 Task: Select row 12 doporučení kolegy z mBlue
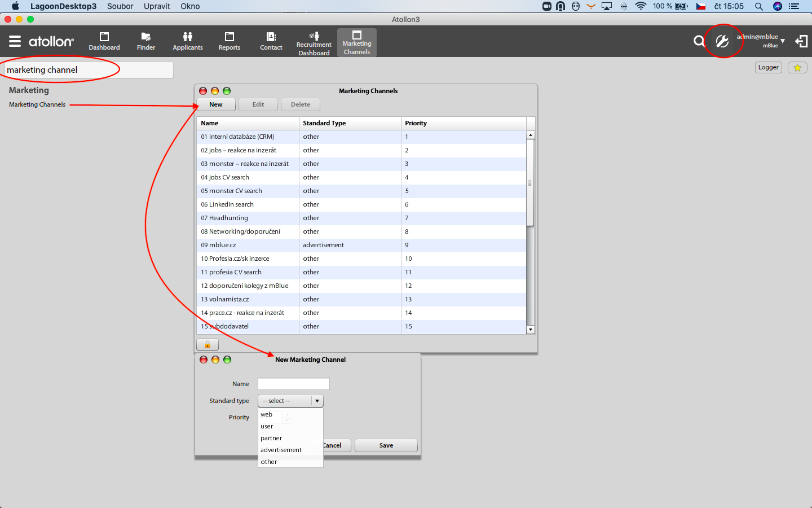click(361, 286)
